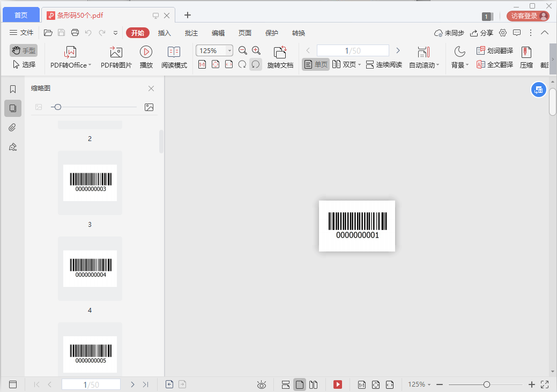Viewport: 557px width, 392px height.
Task: Click thumbnail of page 3
Action: [x=90, y=183]
